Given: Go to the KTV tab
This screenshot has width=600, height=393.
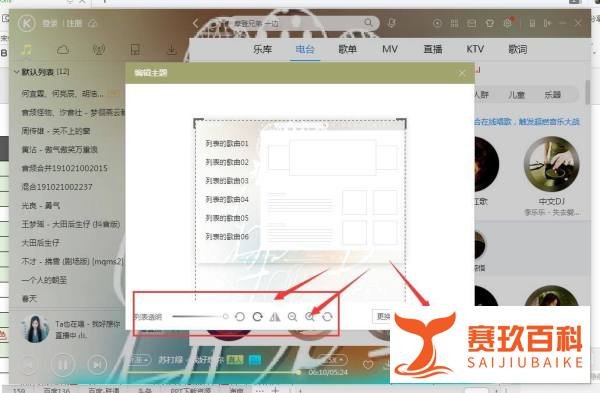Looking at the screenshot, I should tap(475, 49).
